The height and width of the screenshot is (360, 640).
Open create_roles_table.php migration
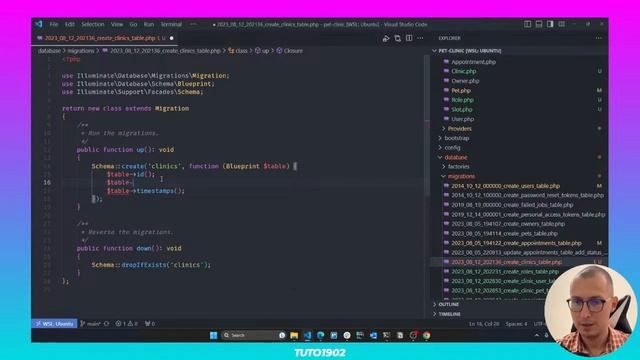(x=505, y=271)
